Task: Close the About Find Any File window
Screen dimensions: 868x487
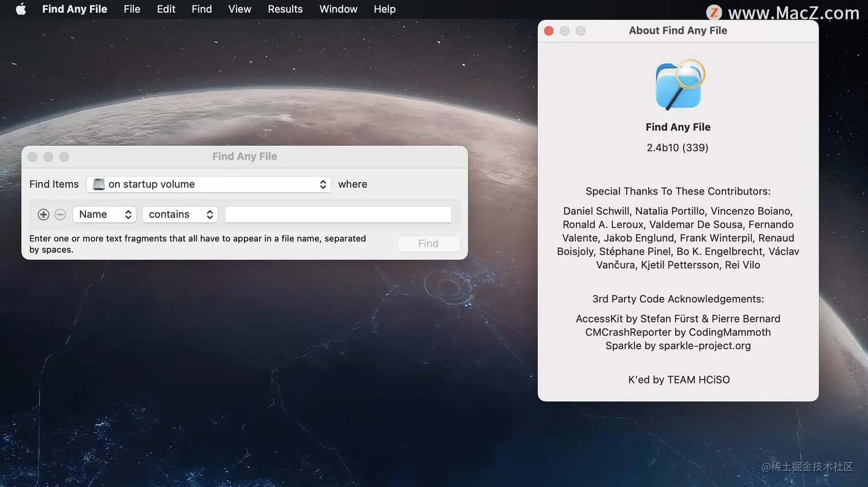Action: [549, 31]
